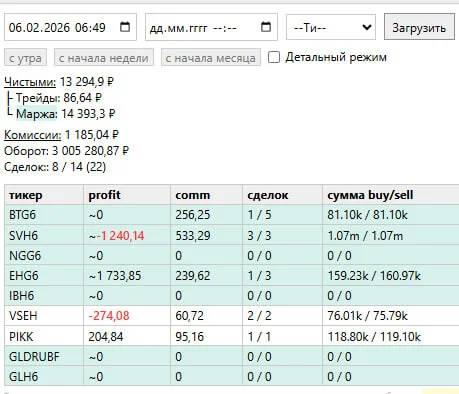Open calendar picker in empty end date field
The image size is (459, 394).
(266, 27)
